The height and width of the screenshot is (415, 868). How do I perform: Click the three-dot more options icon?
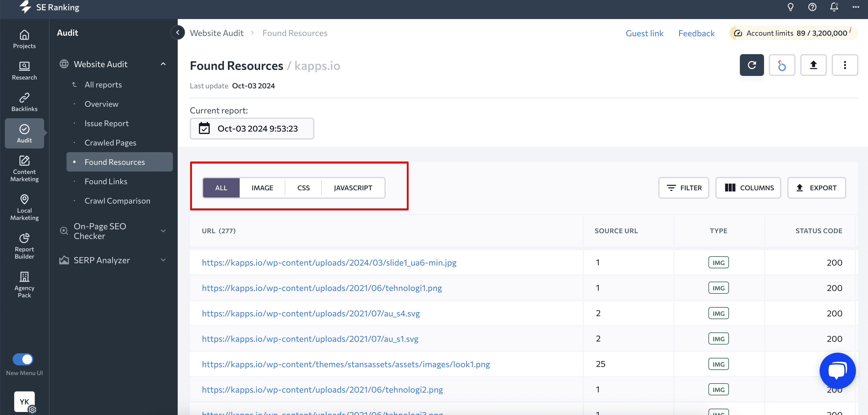(x=845, y=65)
